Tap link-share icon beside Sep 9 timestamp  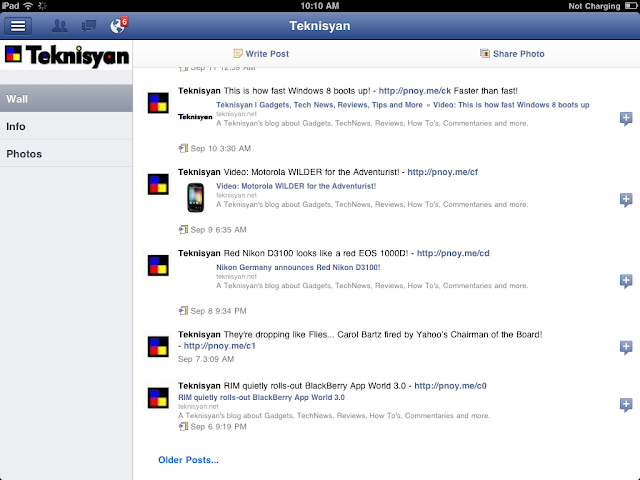coord(183,229)
